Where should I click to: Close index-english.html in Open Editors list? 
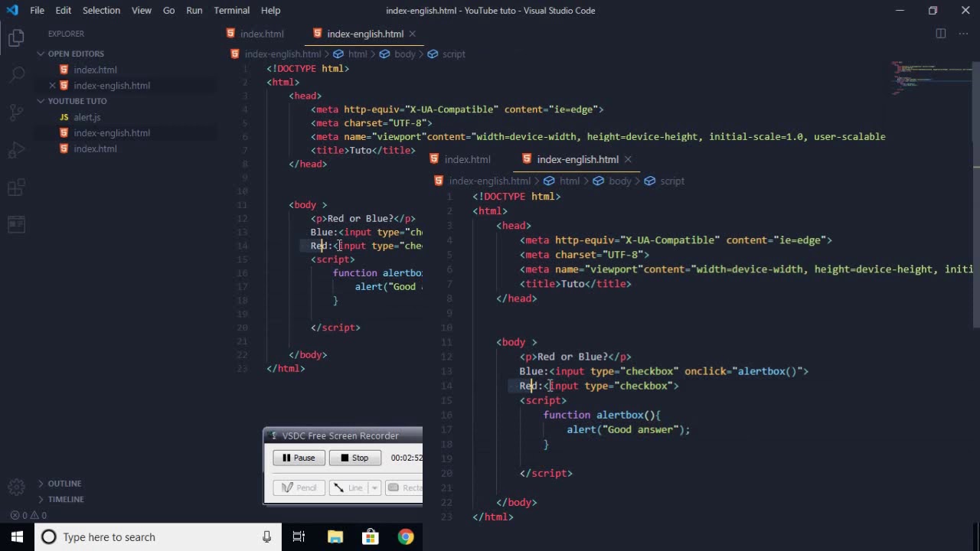click(x=52, y=85)
